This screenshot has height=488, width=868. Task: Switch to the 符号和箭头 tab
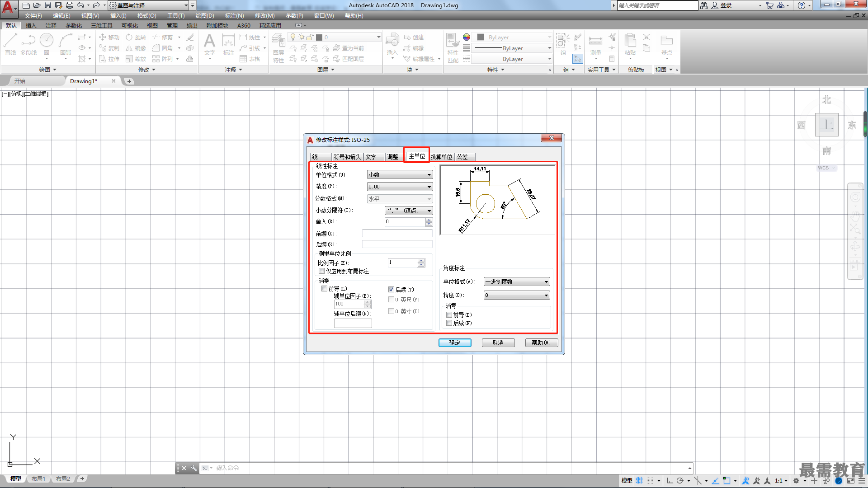(x=347, y=157)
